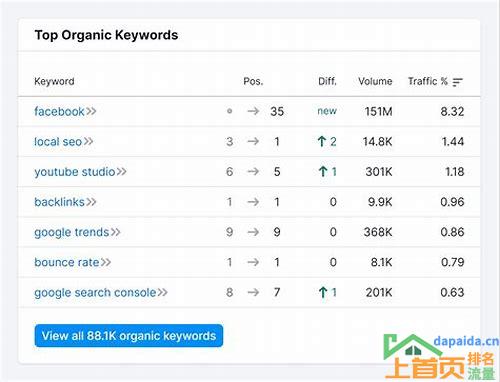Click the position arrow in the local seo row
500x382 pixels.
(x=253, y=142)
